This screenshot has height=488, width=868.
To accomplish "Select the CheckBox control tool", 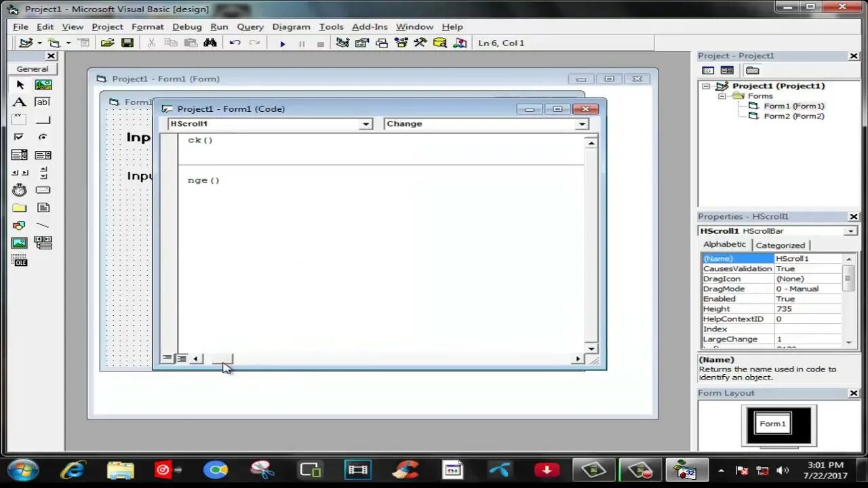I will [20, 138].
